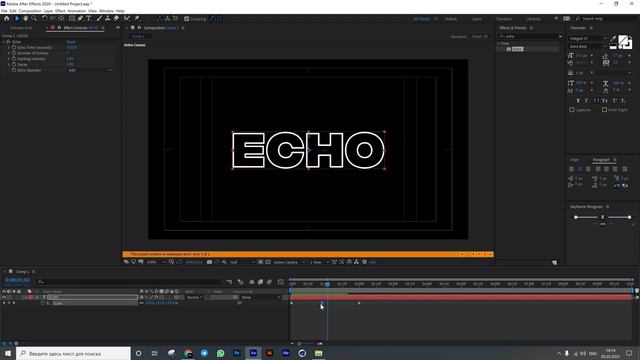Select the Default workspace
This screenshot has height=360, width=640.
pos(451,19)
